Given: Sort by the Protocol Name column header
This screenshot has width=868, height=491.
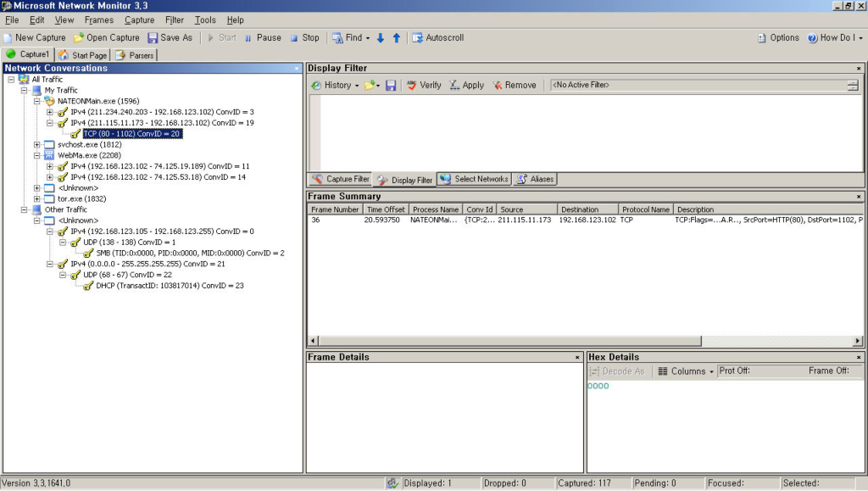Looking at the screenshot, I should point(645,209).
